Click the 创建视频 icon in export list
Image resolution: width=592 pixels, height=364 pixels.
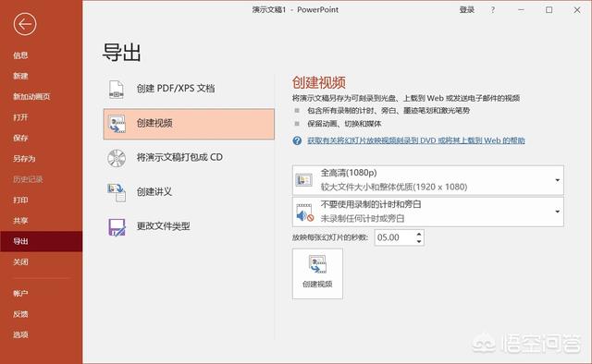(x=117, y=124)
